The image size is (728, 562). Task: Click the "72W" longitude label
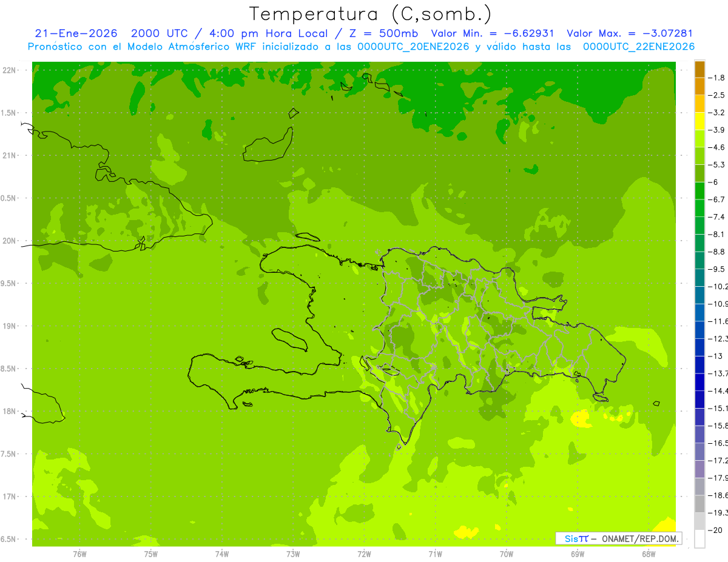point(365,554)
